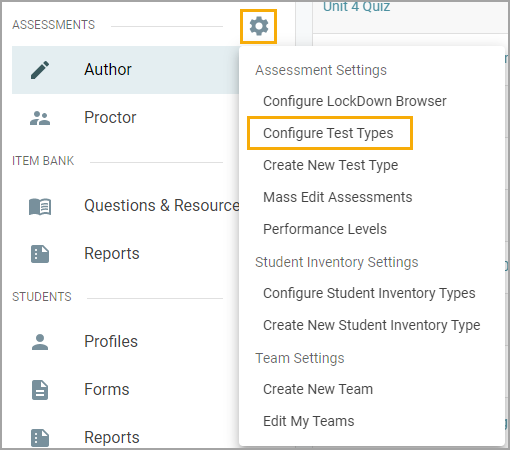The width and height of the screenshot is (510, 450).
Task: Open the Questions & Resources book icon
Action: coord(40,207)
